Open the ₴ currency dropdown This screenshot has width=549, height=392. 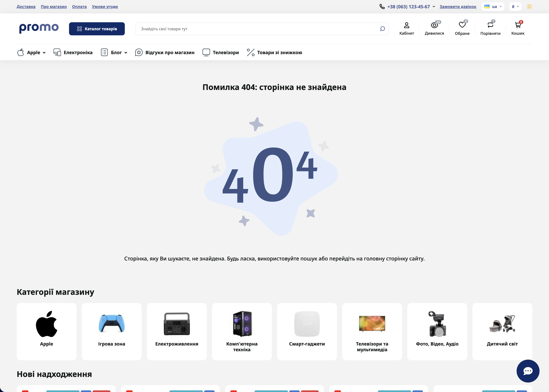tap(515, 7)
